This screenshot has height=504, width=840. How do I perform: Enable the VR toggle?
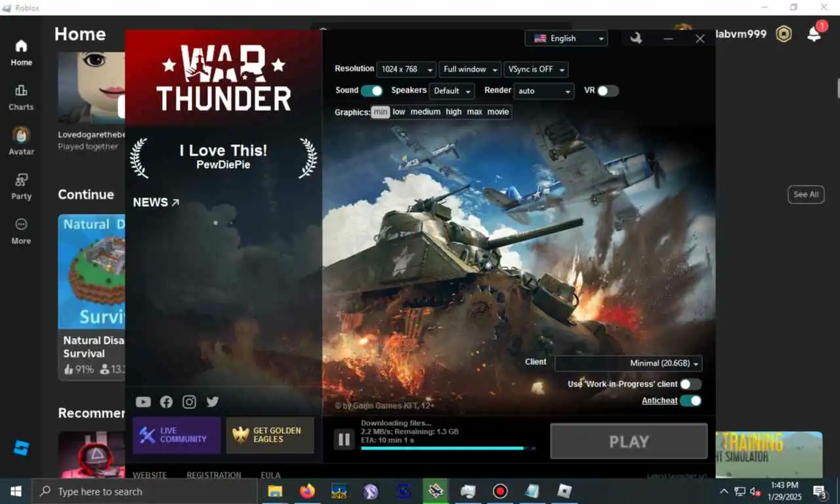[x=608, y=91]
